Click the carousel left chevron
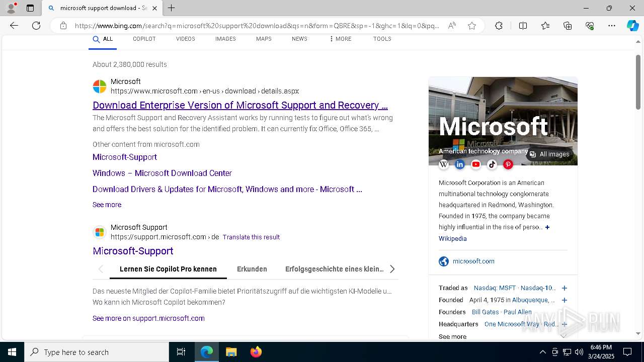The image size is (644, 362). click(101, 269)
